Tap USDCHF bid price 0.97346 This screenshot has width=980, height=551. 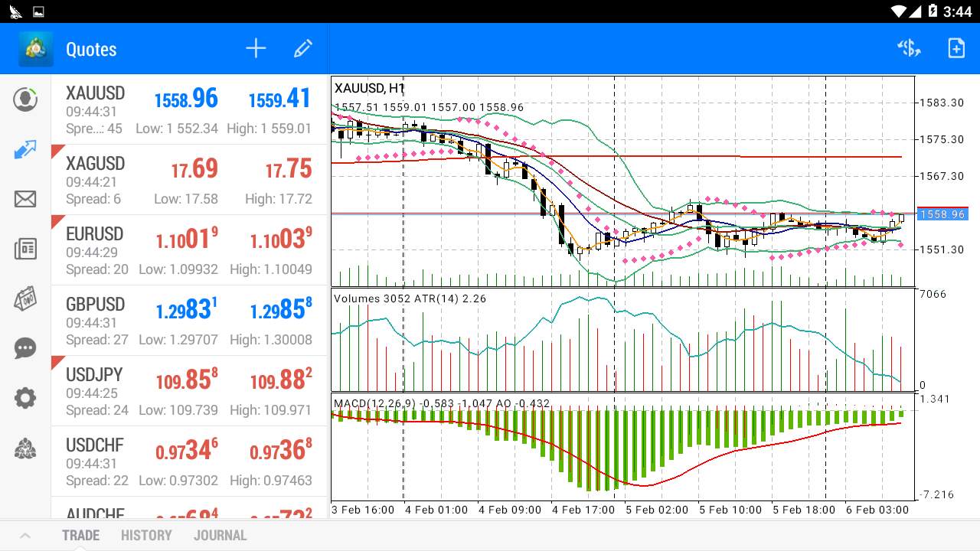click(x=187, y=450)
